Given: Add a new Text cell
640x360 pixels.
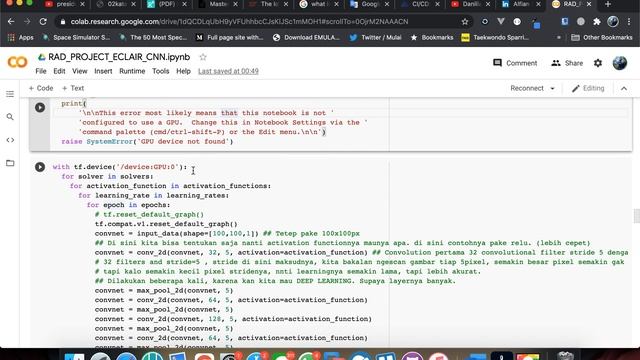Looking at the screenshot, I should 73,88.
